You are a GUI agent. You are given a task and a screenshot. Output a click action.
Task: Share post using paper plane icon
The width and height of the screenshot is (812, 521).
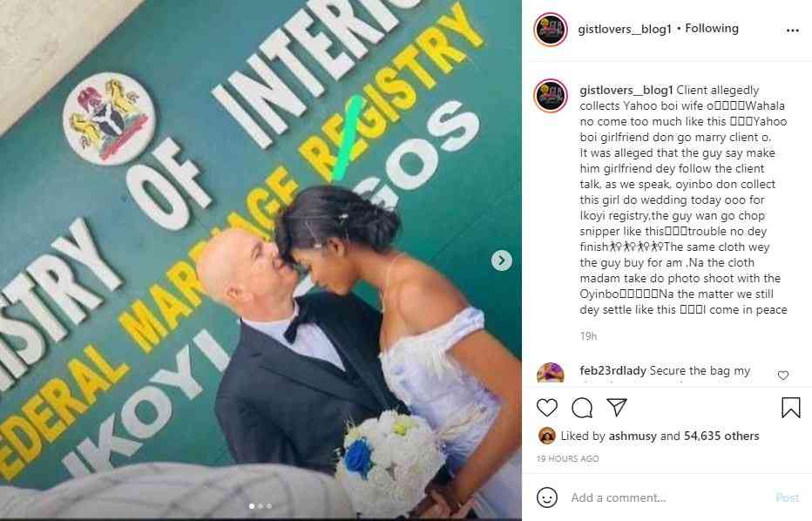coord(617,407)
